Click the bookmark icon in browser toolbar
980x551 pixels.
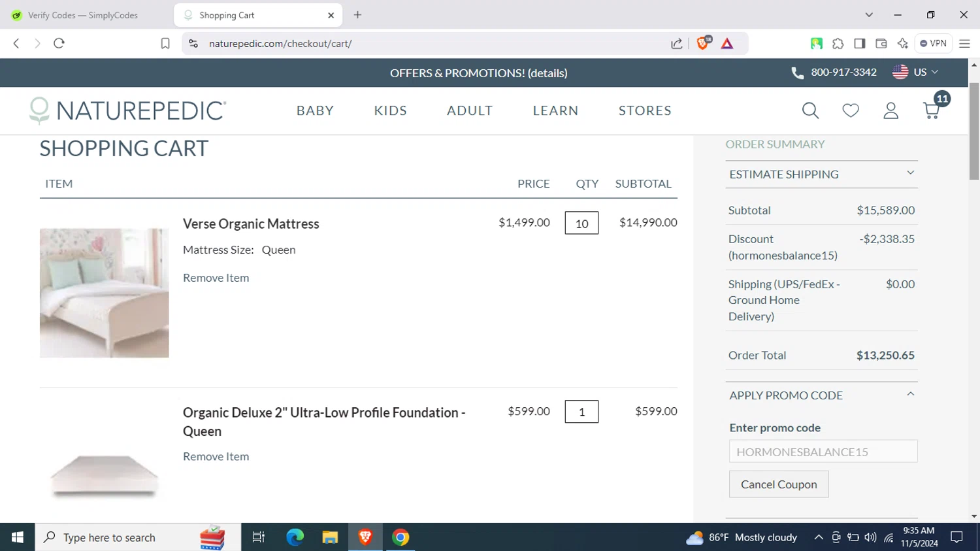click(x=165, y=44)
